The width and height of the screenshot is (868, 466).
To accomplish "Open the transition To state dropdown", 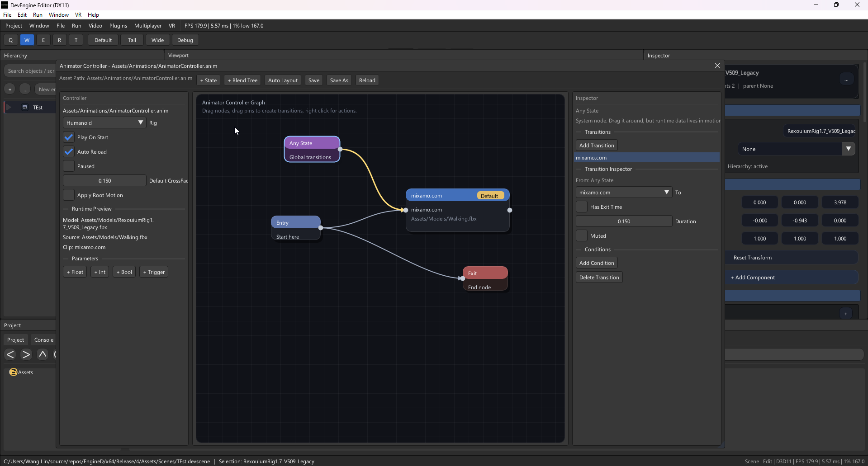I will 624,193.
